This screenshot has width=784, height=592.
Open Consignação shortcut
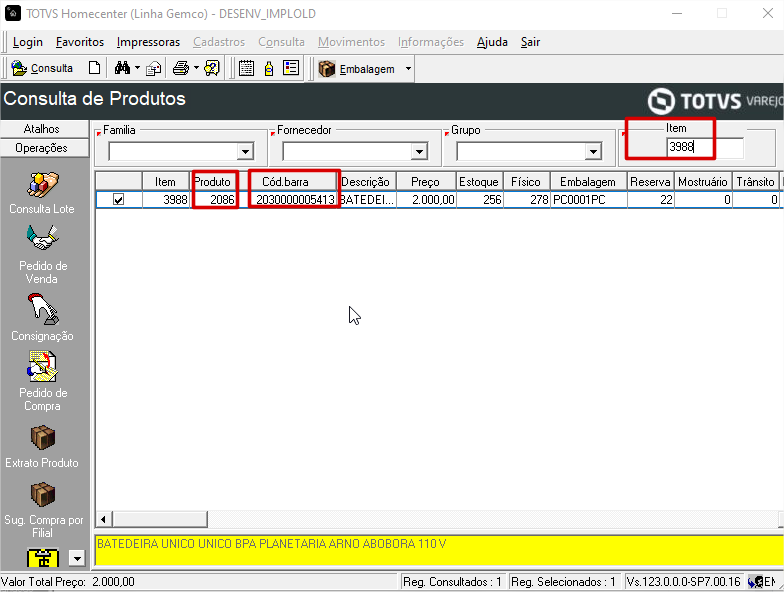click(42, 318)
